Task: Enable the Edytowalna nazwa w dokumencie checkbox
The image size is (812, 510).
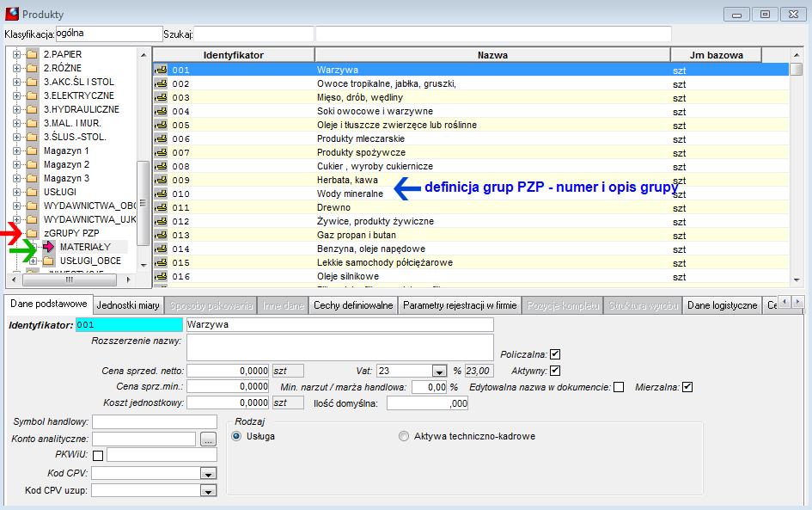Action: (619, 387)
